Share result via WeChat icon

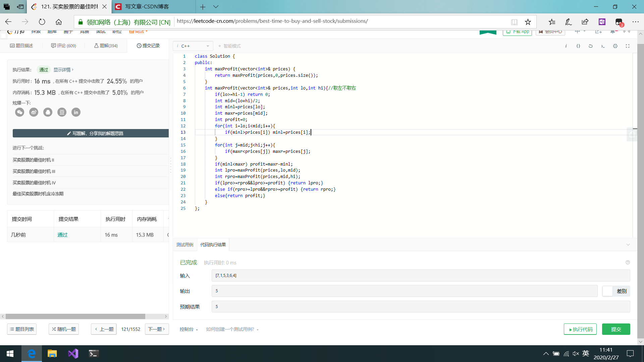coord(20,112)
